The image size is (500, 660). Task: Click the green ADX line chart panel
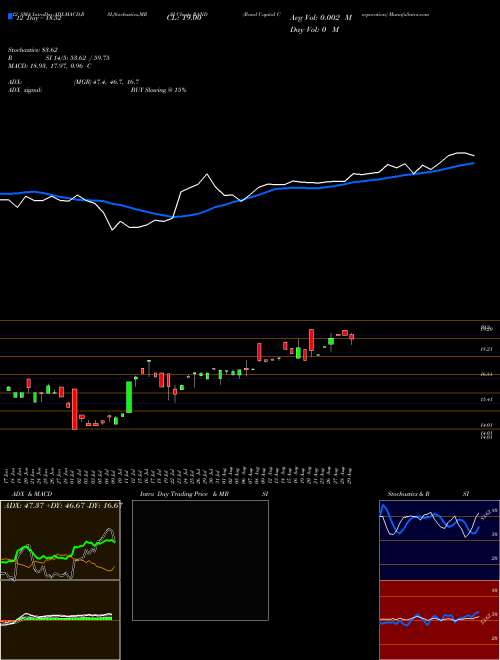[x=60, y=540]
